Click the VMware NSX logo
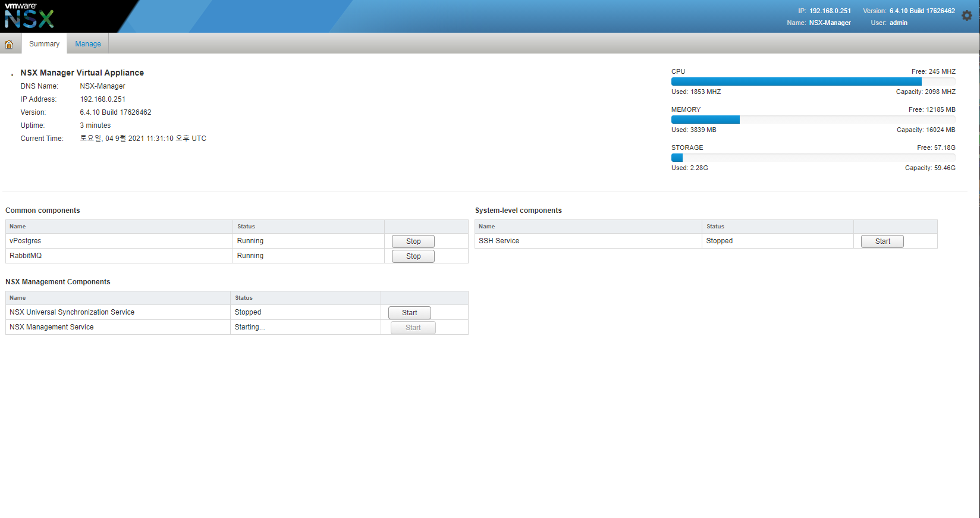Screen dimensions: 980x518 pos(29,15)
